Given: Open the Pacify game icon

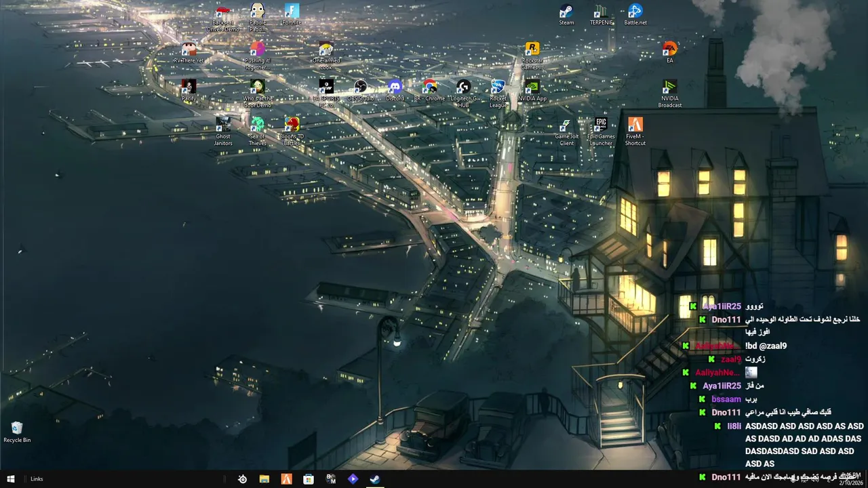Looking at the screenshot, I should point(189,91).
